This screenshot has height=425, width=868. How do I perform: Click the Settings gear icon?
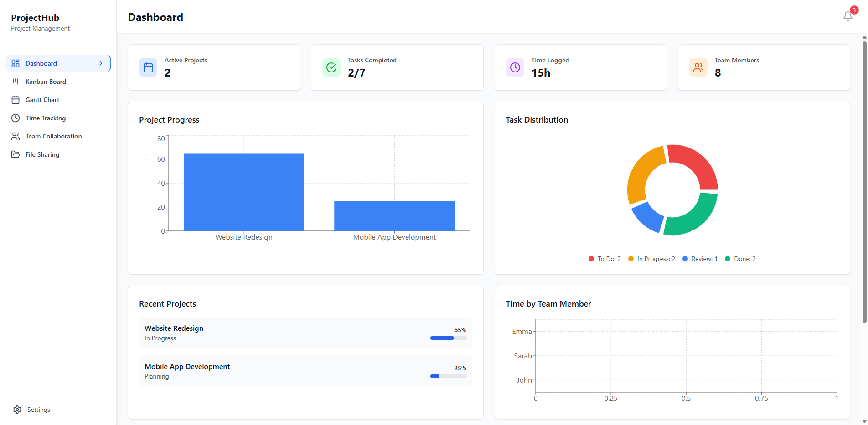pos(17,409)
